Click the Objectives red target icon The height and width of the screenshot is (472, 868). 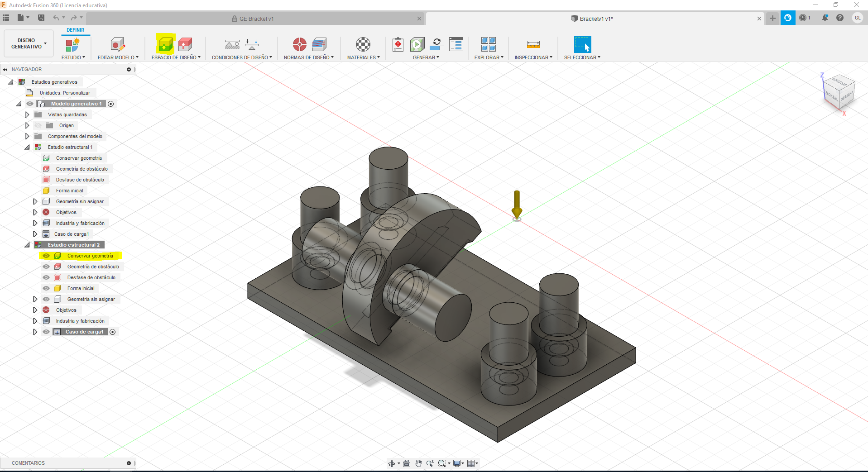(299, 44)
